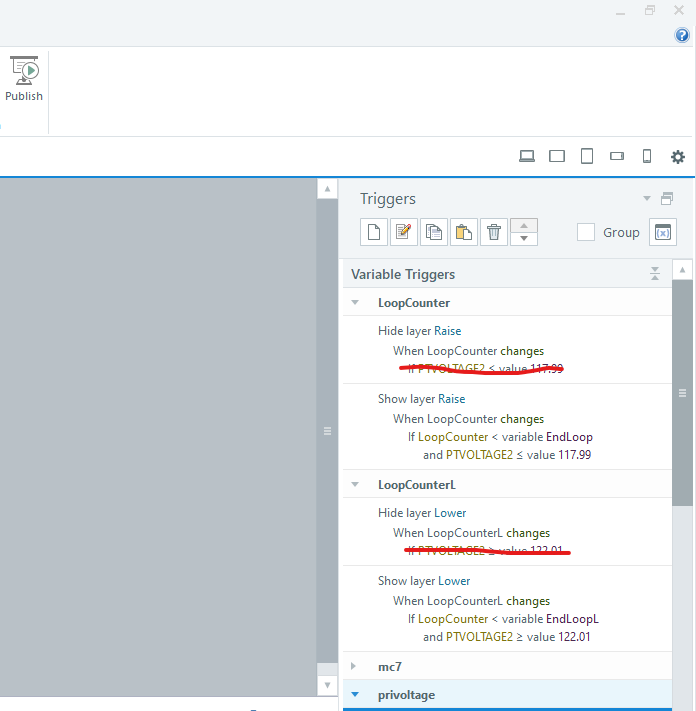Open the manage project variables button
696x711 pixels.
[662, 232]
